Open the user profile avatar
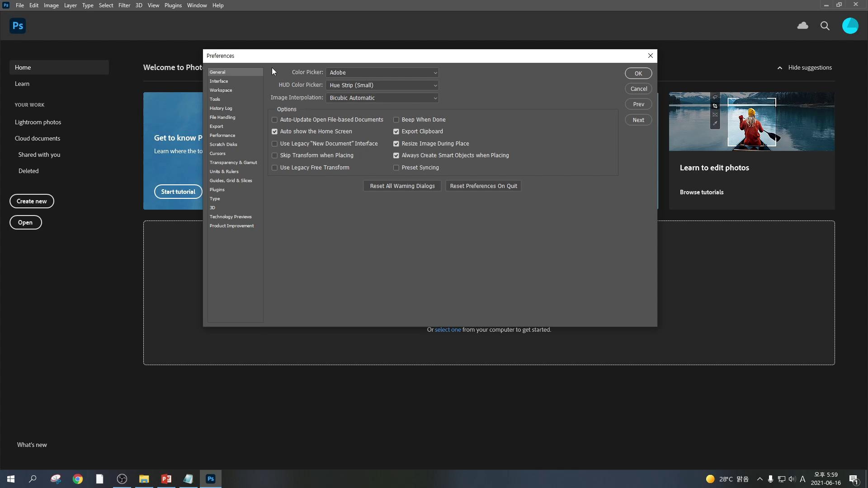Image resolution: width=868 pixels, height=488 pixels. [850, 26]
